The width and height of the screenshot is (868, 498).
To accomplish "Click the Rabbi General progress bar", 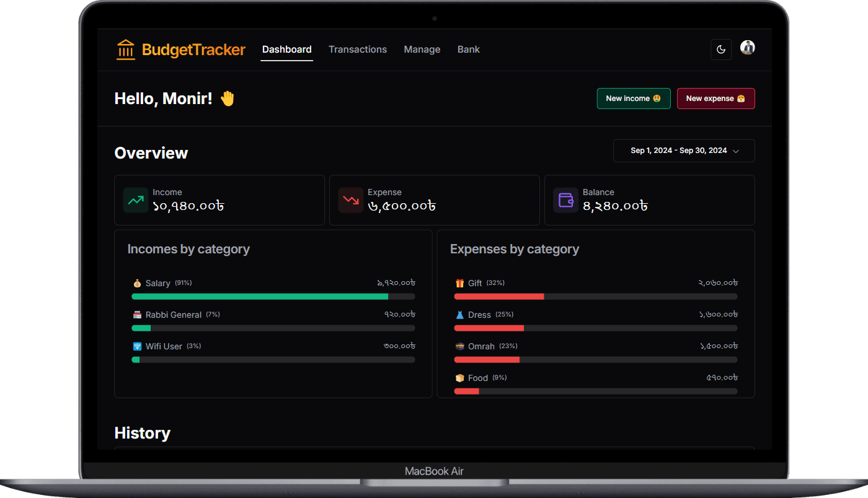I will click(273, 328).
